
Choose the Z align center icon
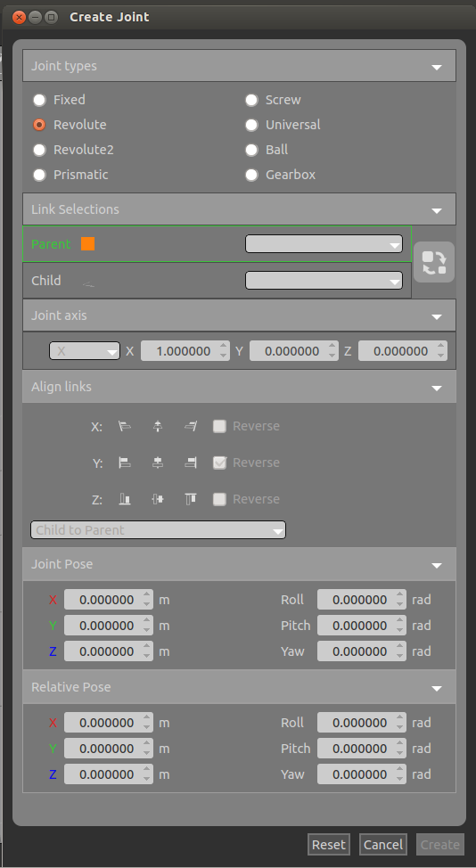coord(158,499)
